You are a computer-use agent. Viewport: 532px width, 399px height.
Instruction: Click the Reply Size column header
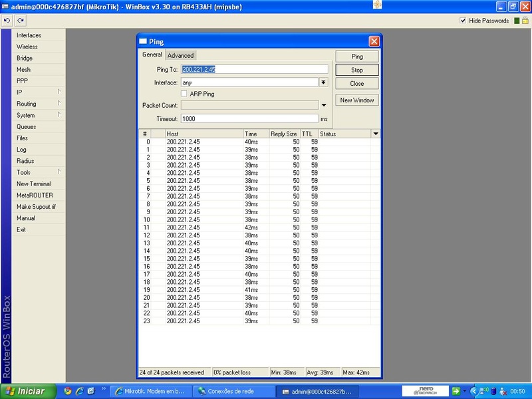[284, 134]
